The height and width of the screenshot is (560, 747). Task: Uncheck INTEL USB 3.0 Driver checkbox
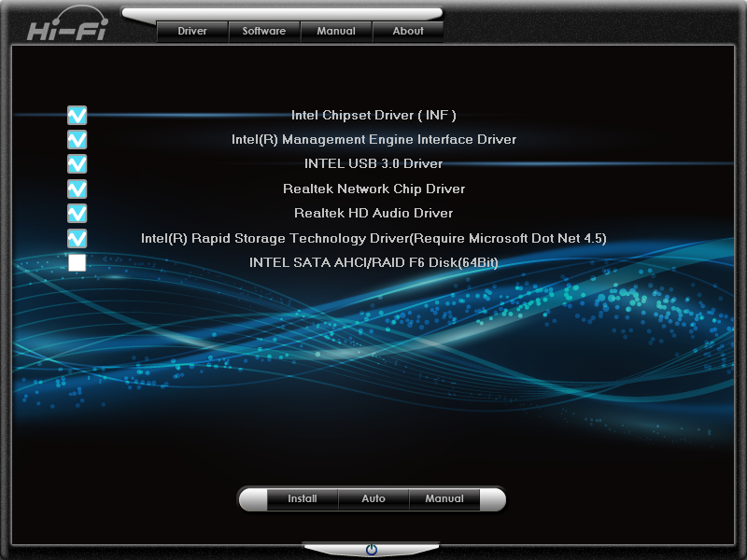78,164
